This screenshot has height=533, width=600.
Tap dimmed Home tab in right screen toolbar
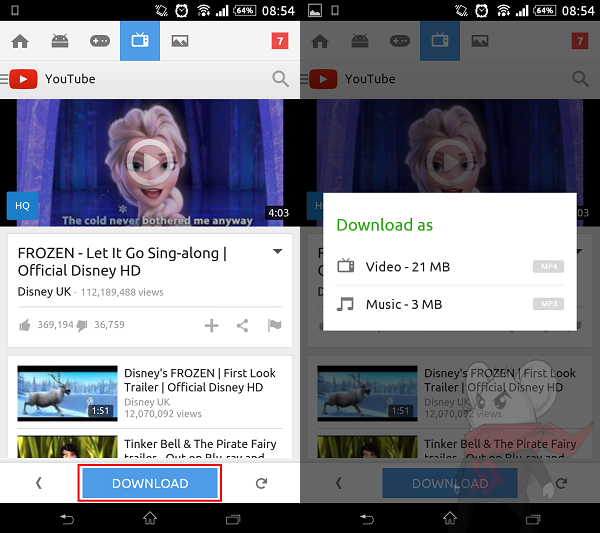point(320,41)
